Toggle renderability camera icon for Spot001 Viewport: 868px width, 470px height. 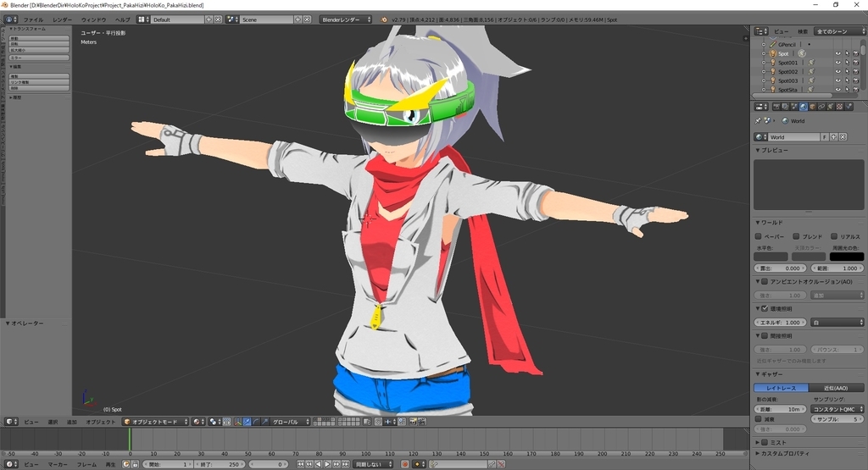tap(856, 63)
